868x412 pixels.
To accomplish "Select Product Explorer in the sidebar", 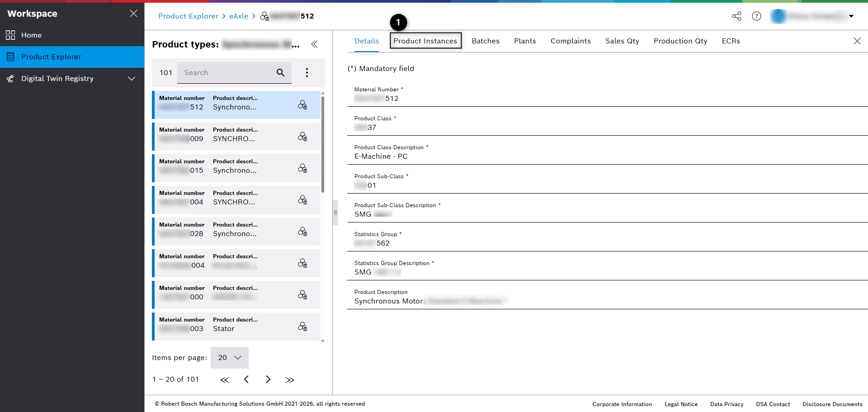I will point(72,57).
